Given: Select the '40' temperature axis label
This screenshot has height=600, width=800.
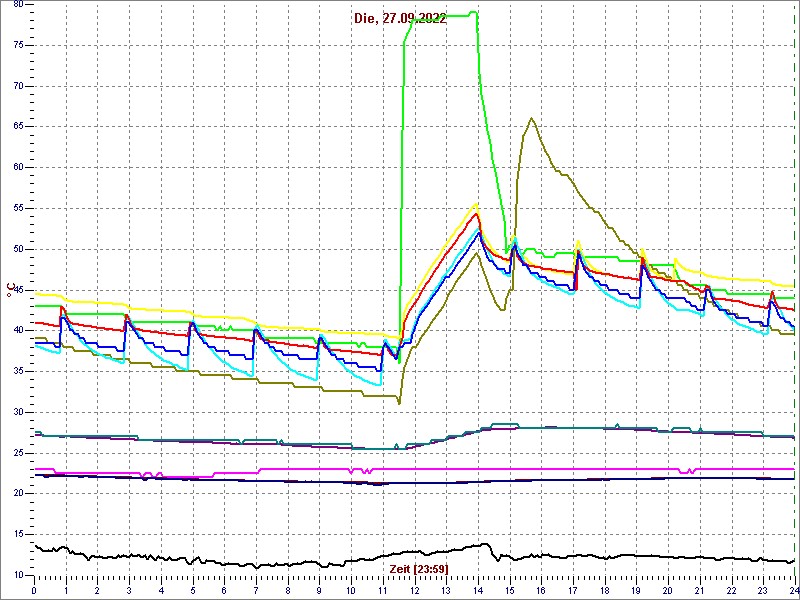Looking at the screenshot, I should [x=18, y=330].
